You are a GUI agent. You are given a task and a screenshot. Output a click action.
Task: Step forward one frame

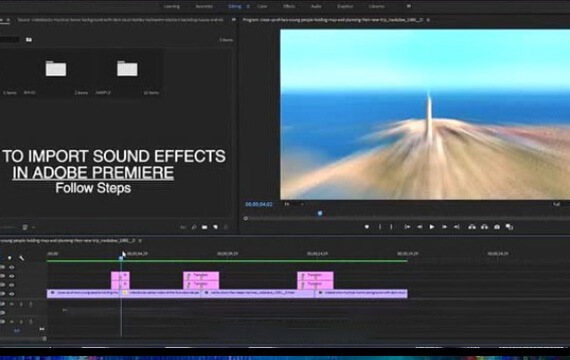click(444, 227)
